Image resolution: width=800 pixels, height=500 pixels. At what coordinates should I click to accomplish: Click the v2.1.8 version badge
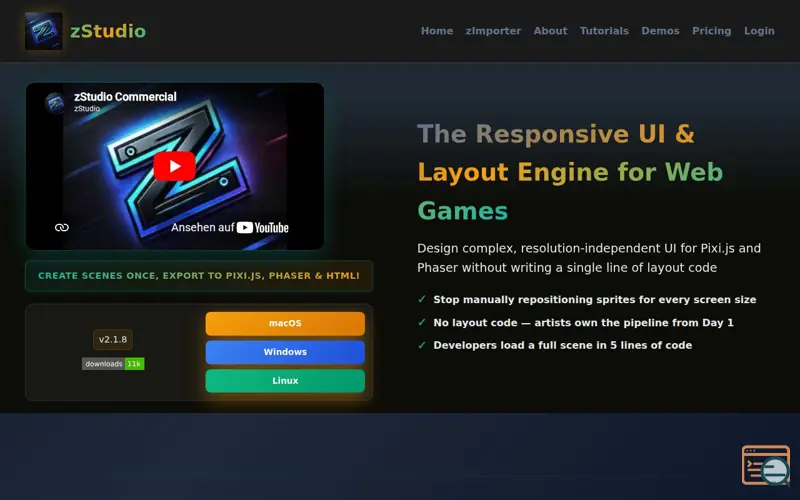click(x=113, y=340)
